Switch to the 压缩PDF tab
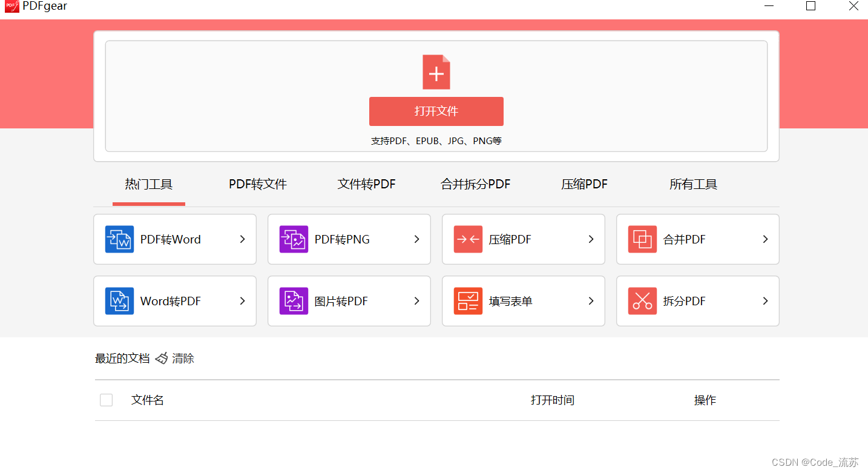Image resolution: width=868 pixels, height=473 pixels. [x=584, y=184]
